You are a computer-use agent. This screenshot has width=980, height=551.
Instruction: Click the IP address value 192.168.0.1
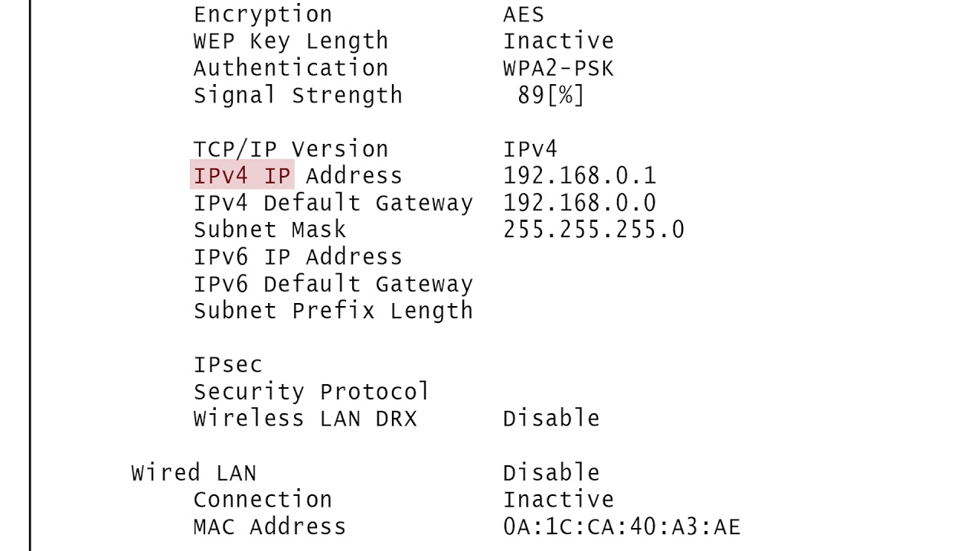pos(580,176)
